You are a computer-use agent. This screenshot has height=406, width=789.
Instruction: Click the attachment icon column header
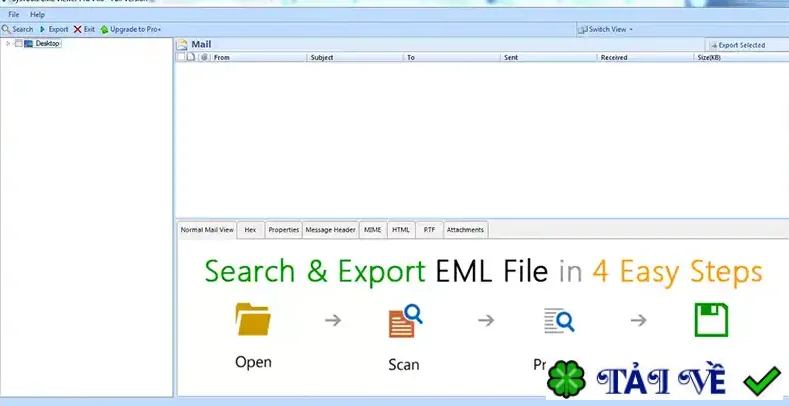point(204,57)
